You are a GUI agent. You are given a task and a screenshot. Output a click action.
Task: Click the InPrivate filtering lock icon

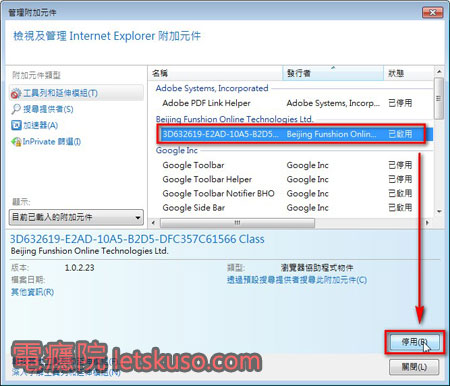[x=16, y=142]
